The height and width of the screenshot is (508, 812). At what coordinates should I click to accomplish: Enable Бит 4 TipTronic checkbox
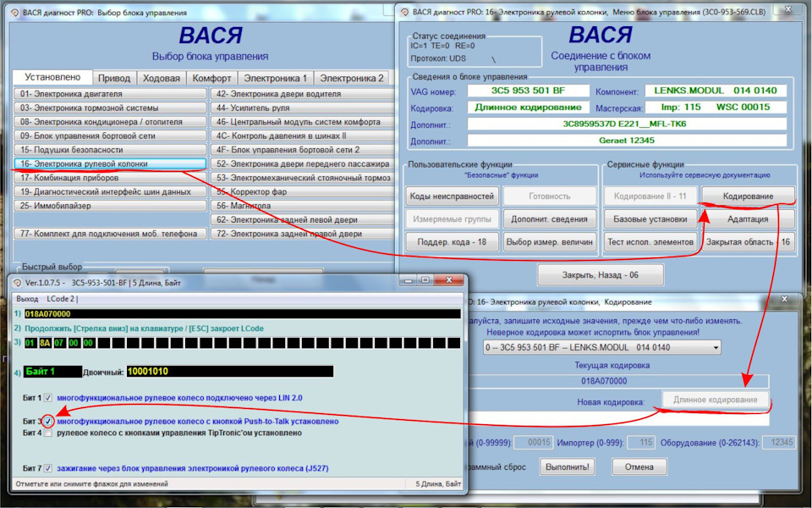point(47,433)
